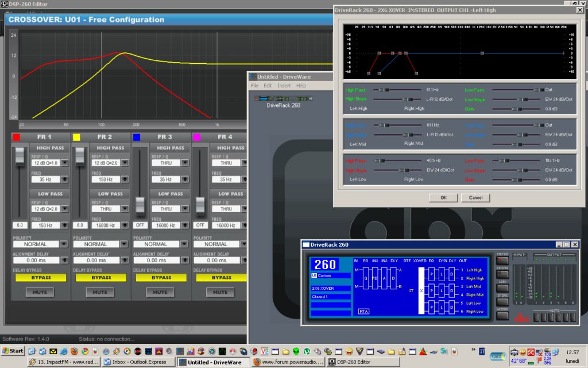The image size is (588, 368).
Task: Expand FR 1 High Pass response dropdown
Action: click(x=64, y=163)
